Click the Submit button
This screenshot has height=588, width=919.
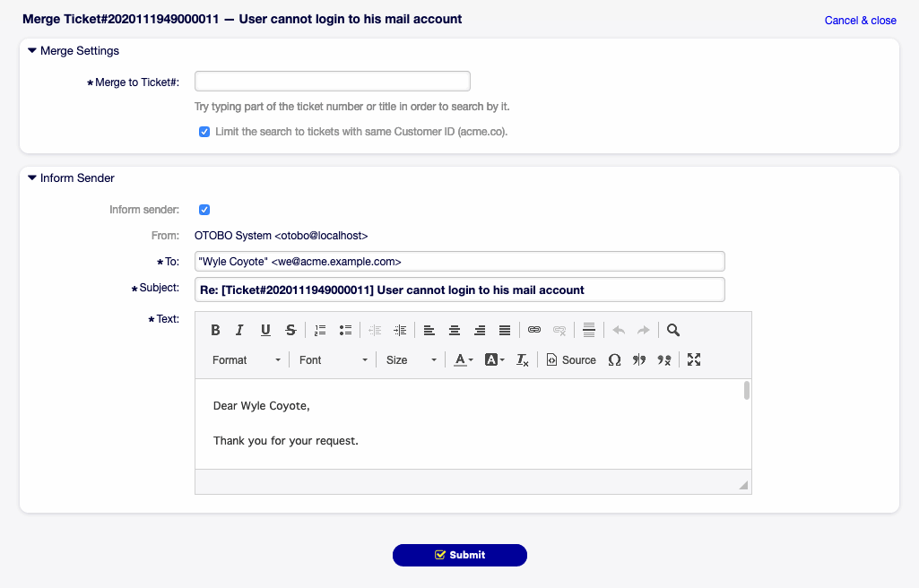click(x=459, y=555)
